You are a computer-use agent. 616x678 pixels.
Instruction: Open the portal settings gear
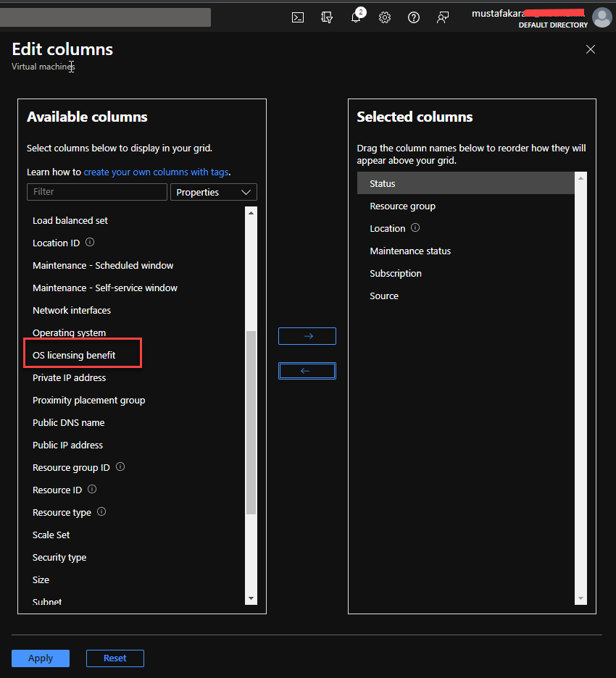[x=385, y=17]
